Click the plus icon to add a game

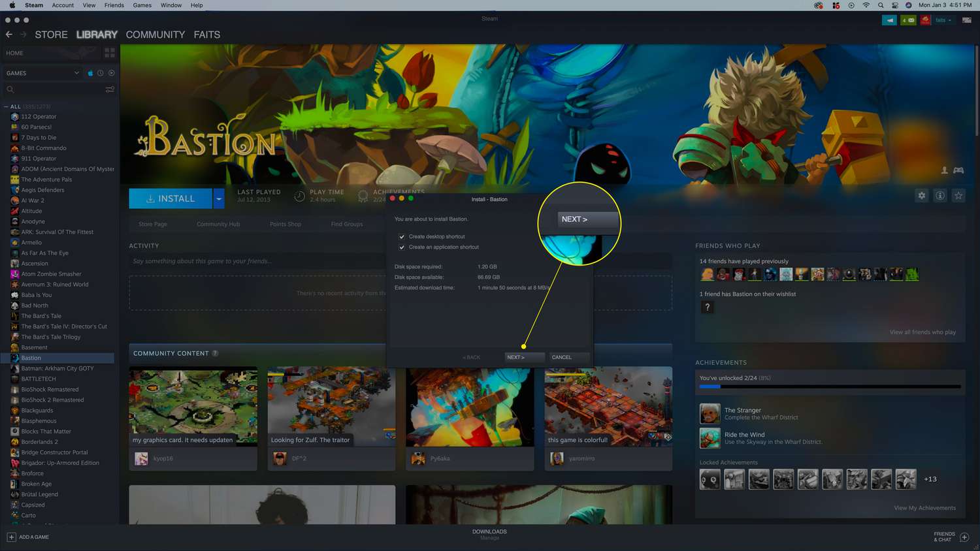tap(11, 537)
